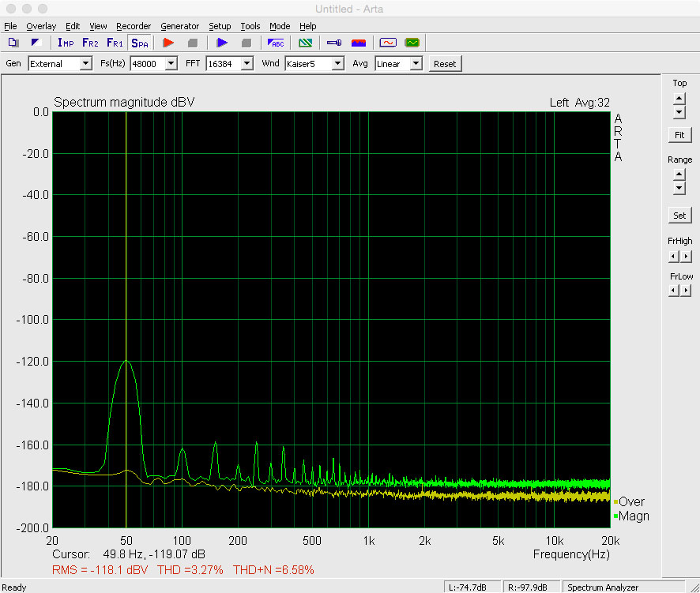The height and width of the screenshot is (593, 700).
Task: Click FrHigh left arrow button
Action: click(674, 256)
